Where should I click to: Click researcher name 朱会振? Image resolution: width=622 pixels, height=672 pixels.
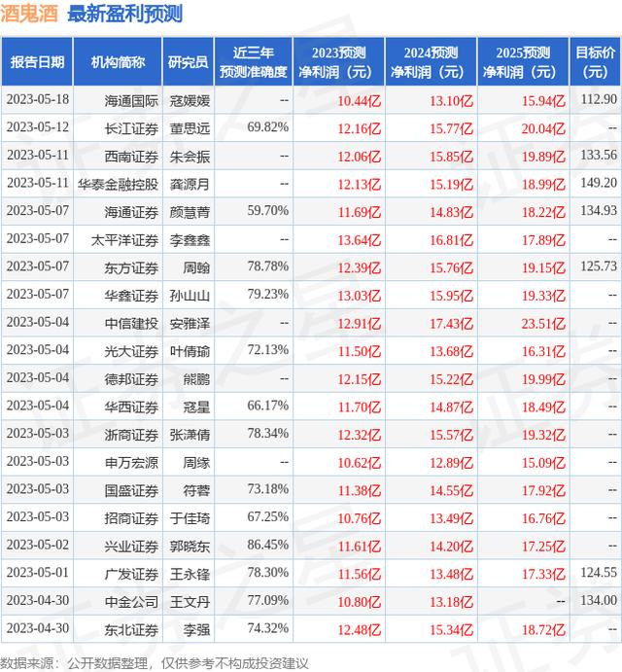pyautogui.click(x=190, y=157)
